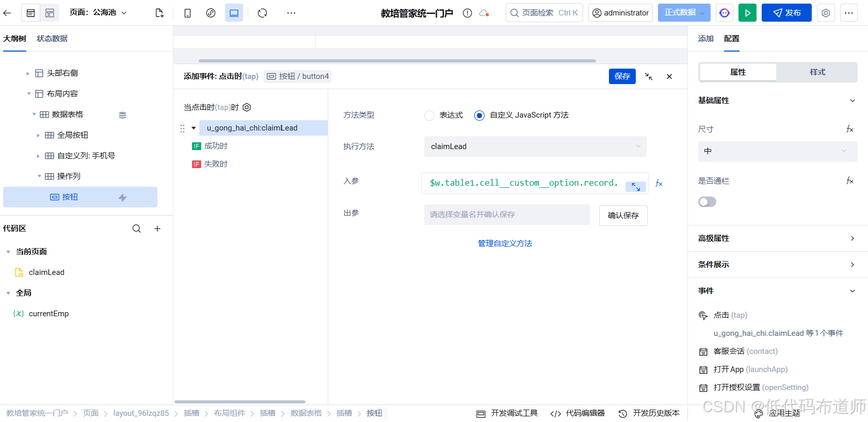Click the settings icon next to 当点击时(tap)时

(247, 107)
